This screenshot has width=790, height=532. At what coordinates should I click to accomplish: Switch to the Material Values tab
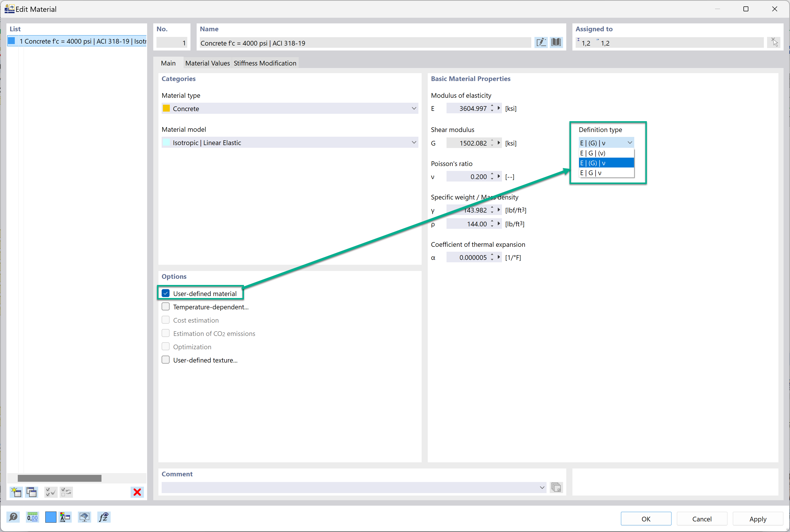pos(207,63)
